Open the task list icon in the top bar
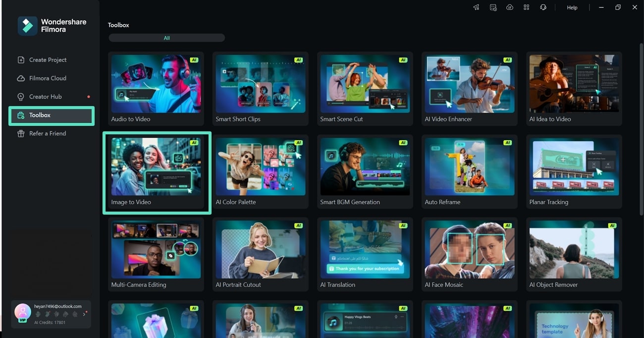Viewport: 644px width, 338px height. (493, 7)
